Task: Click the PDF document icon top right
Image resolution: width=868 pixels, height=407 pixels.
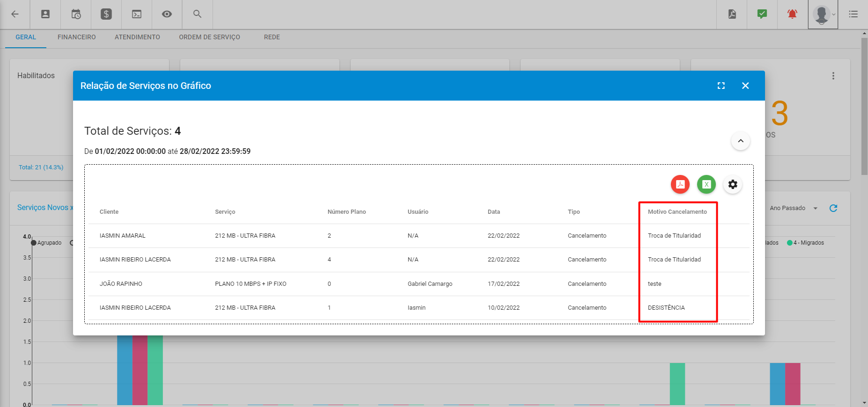Action: tap(732, 14)
